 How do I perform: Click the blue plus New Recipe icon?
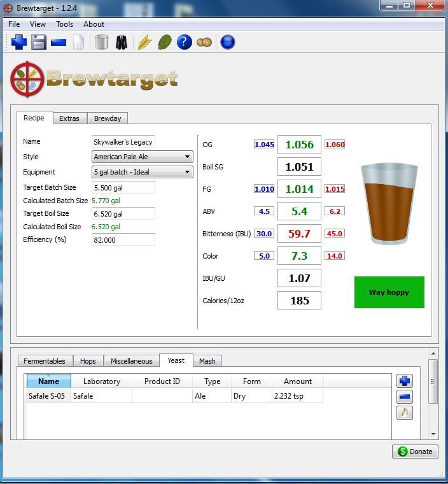[x=19, y=42]
